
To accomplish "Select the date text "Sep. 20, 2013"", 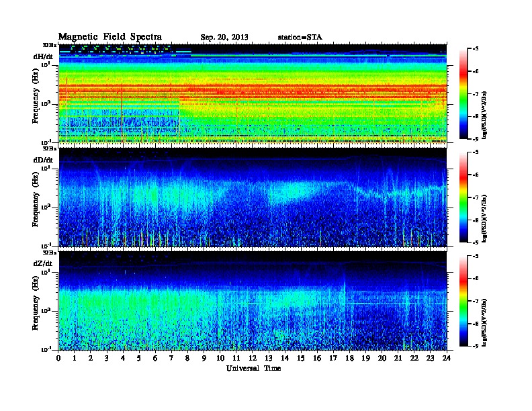I will point(224,38).
